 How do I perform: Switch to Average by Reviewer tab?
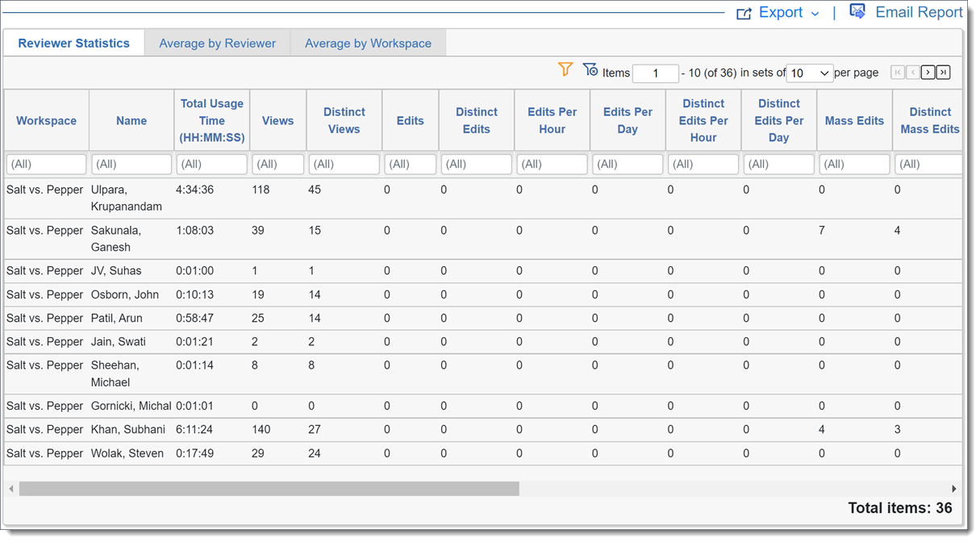point(217,44)
